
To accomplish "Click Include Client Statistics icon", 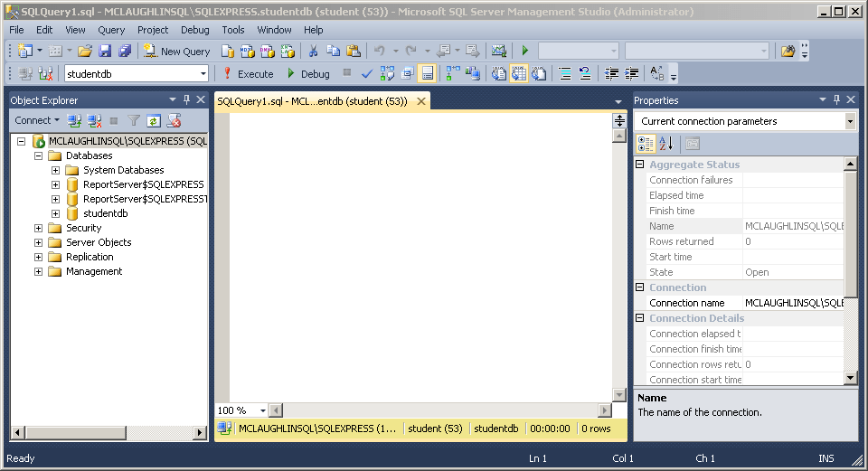I will [x=472, y=73].
